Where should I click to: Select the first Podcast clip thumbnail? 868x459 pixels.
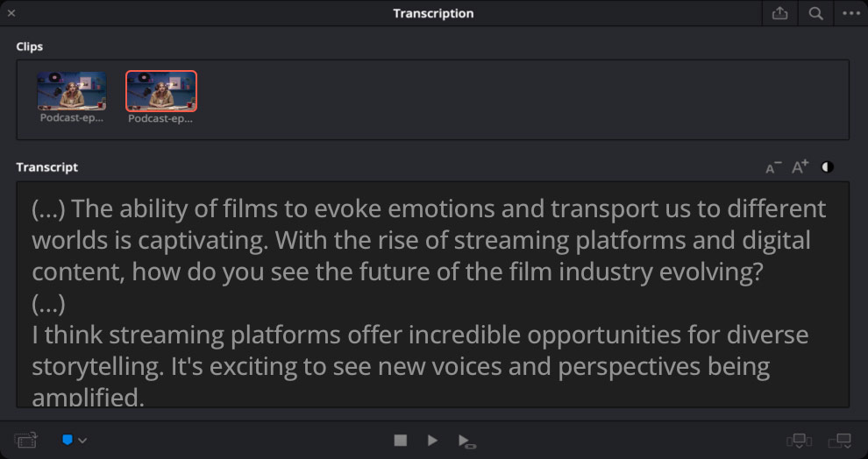(72, 91)
